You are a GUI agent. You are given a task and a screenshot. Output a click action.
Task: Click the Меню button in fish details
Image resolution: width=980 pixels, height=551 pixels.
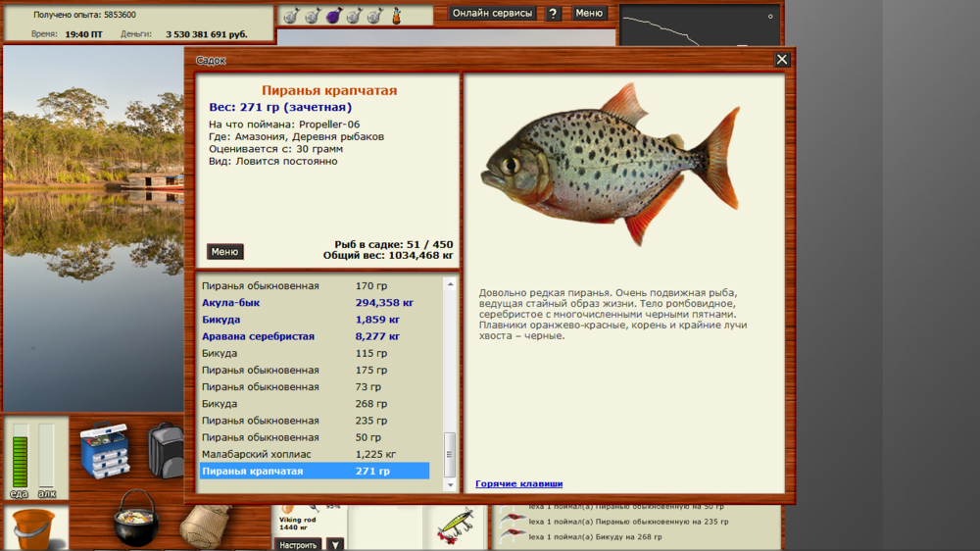tap(224, 252)
